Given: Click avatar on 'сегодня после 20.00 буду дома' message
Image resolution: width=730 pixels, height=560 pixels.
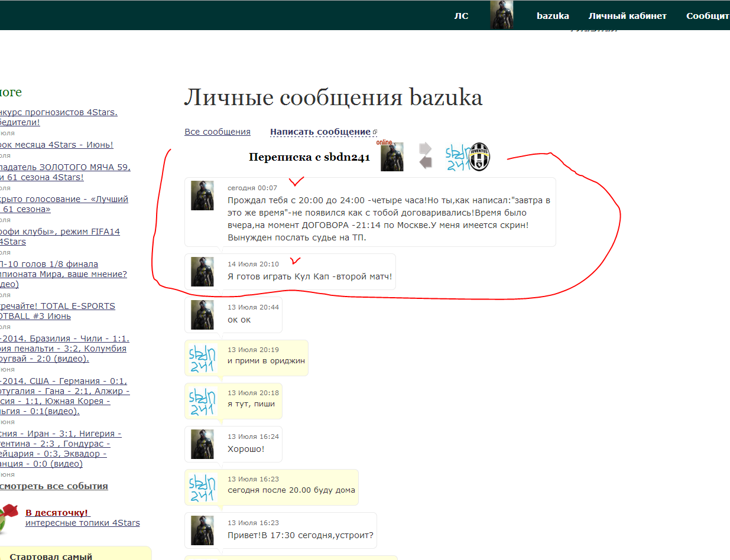Looking at the screenshot, I should [202, 487].
